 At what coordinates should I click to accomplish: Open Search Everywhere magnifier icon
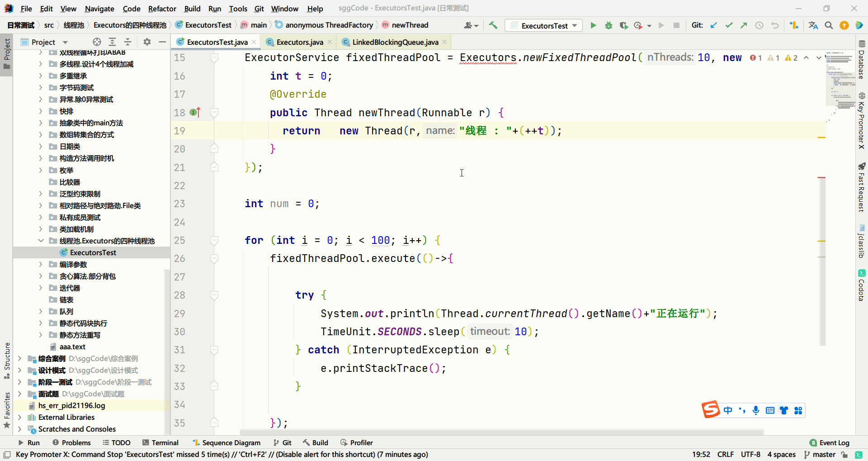click(x=829, y=25)
